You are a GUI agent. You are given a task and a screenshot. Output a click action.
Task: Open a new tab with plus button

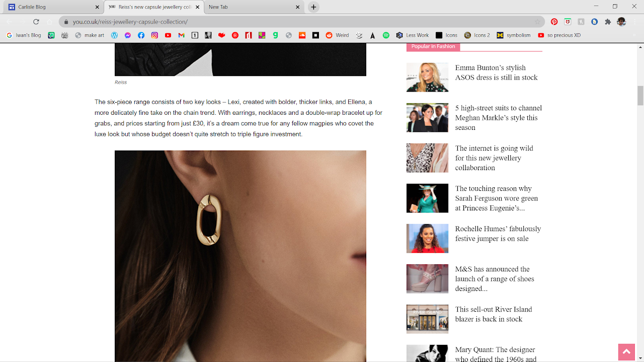(x=313, y=7)
